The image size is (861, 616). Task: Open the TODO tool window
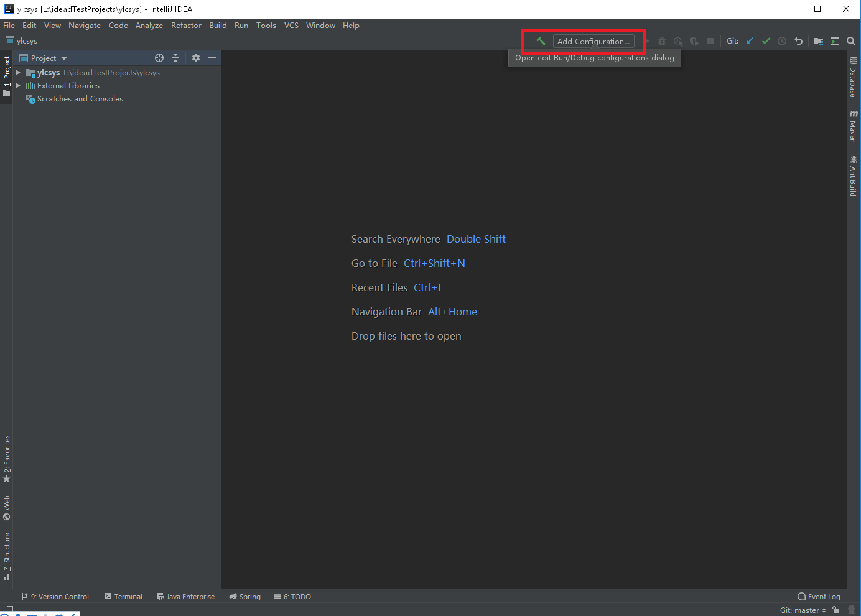292,597
